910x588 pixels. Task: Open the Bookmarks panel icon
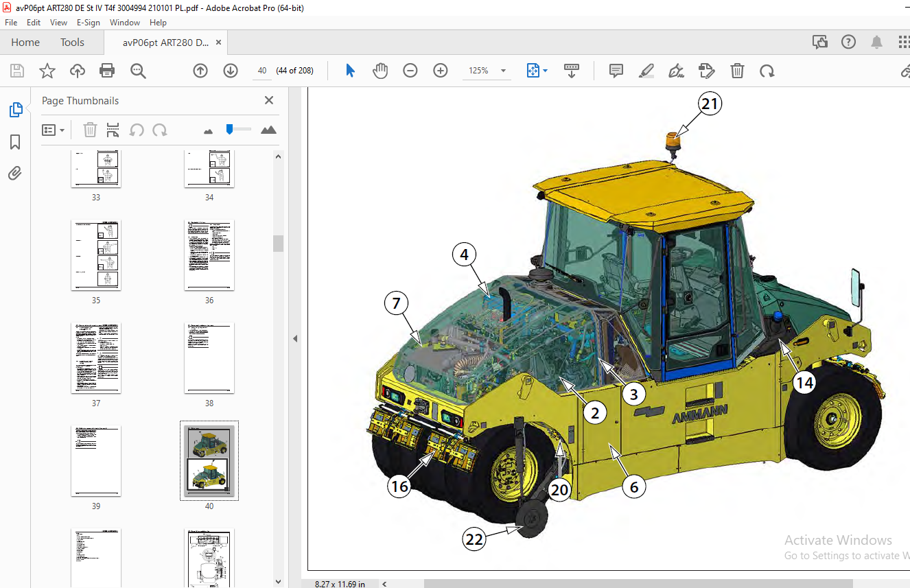[x=15, y=142]
